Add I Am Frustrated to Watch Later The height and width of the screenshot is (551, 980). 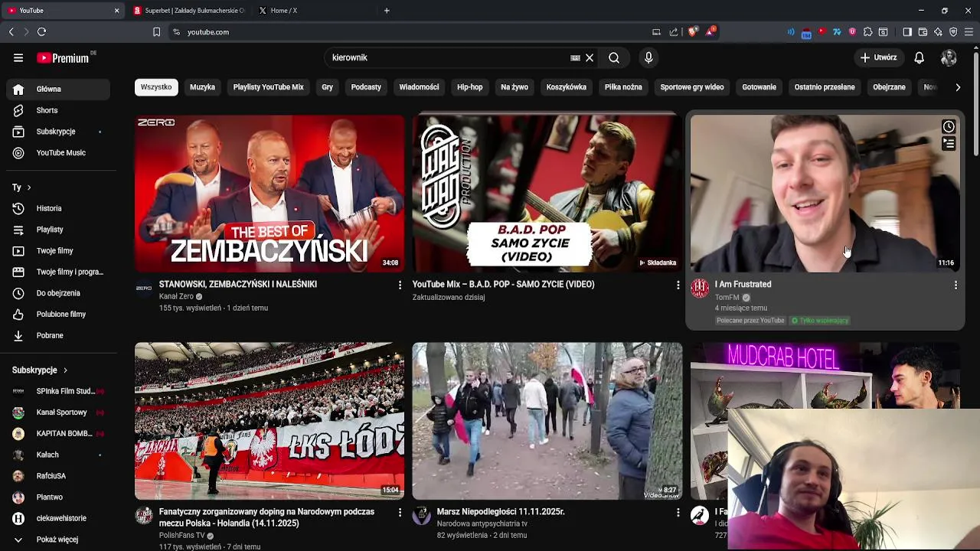coord(949,127)
